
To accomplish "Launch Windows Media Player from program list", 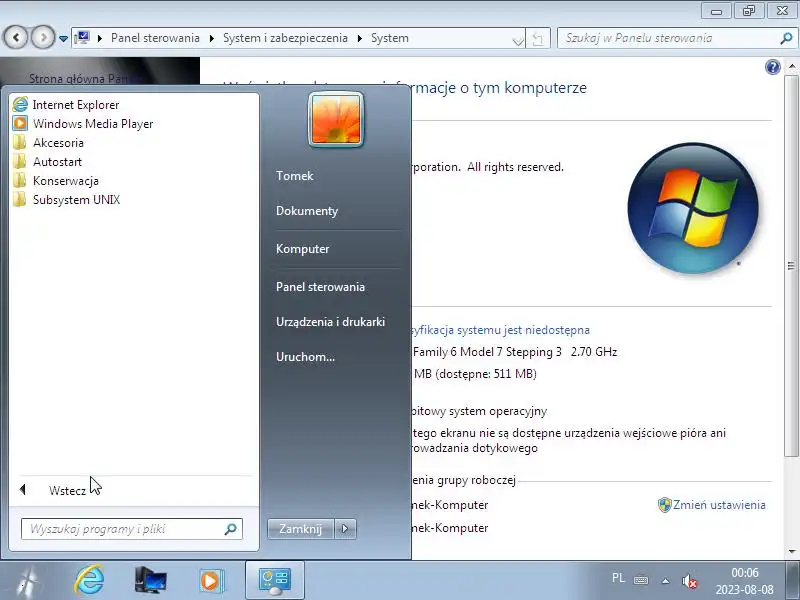I will coord(83,123).
